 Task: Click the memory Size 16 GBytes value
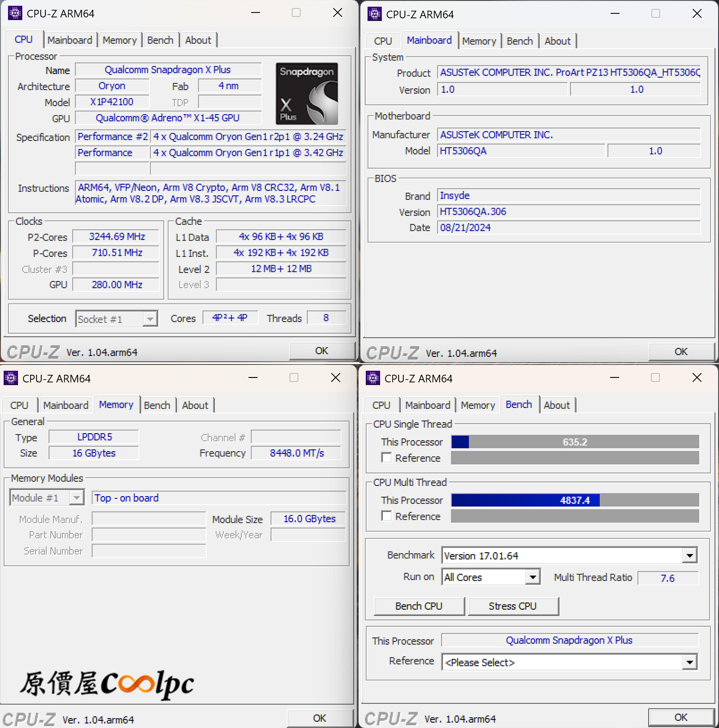94,453
